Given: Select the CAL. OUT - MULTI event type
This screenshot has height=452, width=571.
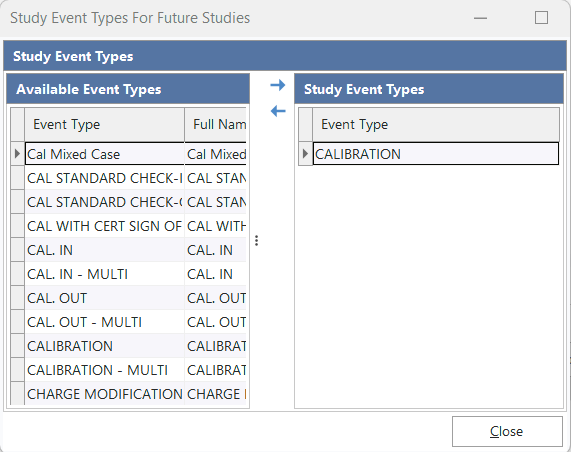Looking at the screenshot, I should (x=105, y=322).
